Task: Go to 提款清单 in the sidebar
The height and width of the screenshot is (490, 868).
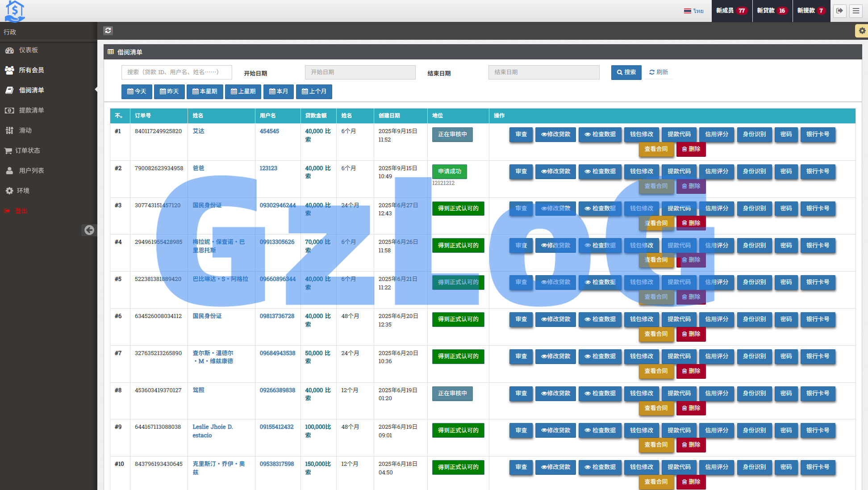Action: pos(31,110)
